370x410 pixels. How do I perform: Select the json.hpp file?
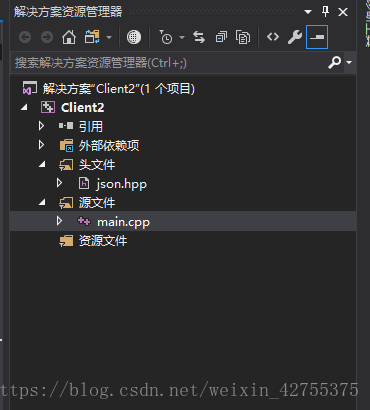coord(122,184)
